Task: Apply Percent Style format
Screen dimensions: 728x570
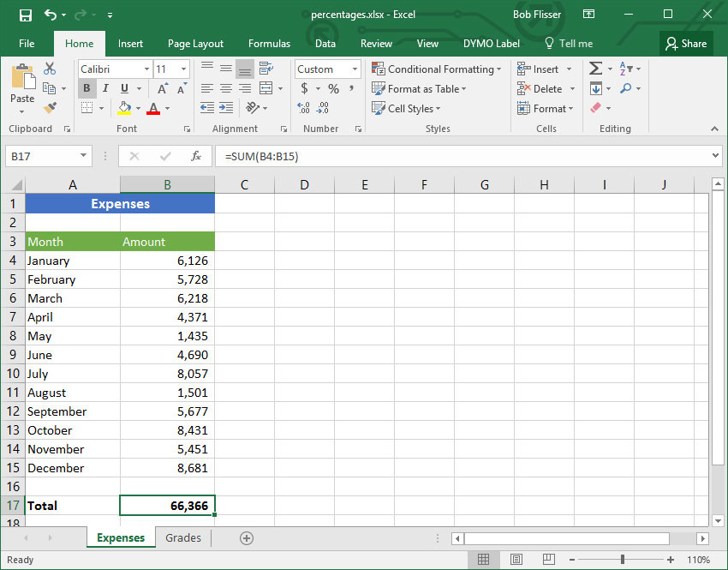Action: point(333,88)
